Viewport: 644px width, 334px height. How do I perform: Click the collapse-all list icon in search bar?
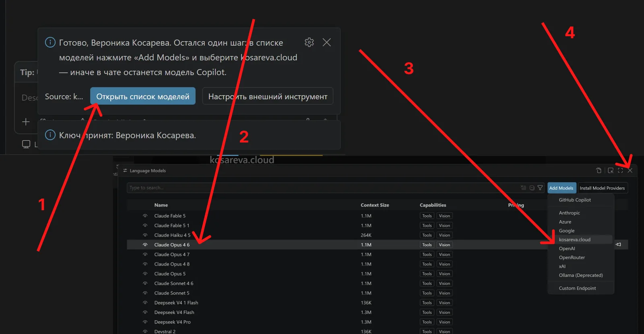pyautogui.click(x=523, y=188)
